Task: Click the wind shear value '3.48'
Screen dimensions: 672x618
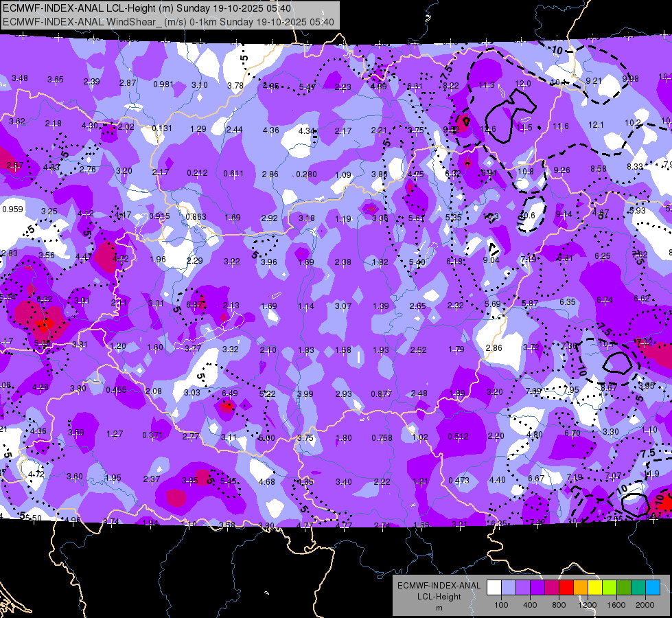Action: [x=20, y=78]
